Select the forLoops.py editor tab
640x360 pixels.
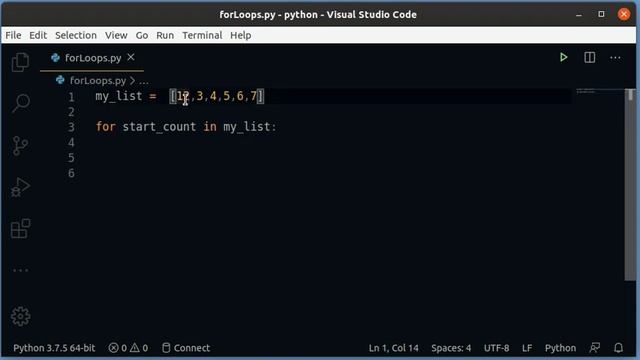92,58
